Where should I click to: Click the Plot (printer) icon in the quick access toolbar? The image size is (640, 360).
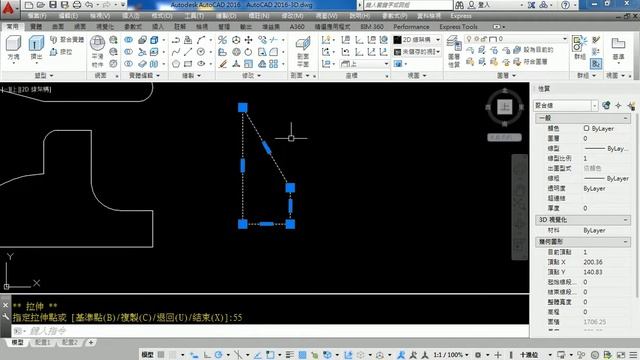click(x=77, y=5)
